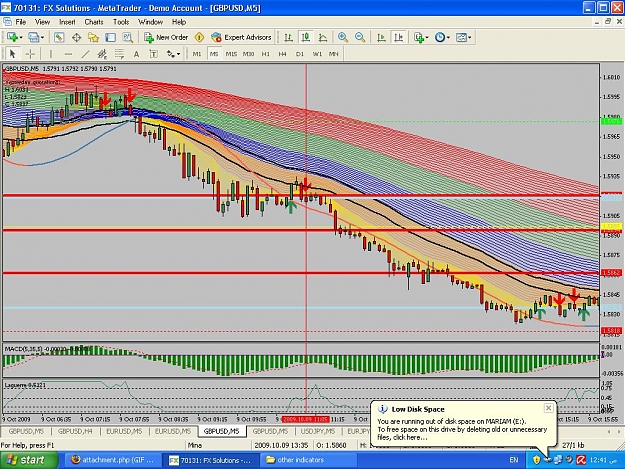Open the Arrows objects icon
The width and height of the screenshot is (625, 469).
(171, 54)
